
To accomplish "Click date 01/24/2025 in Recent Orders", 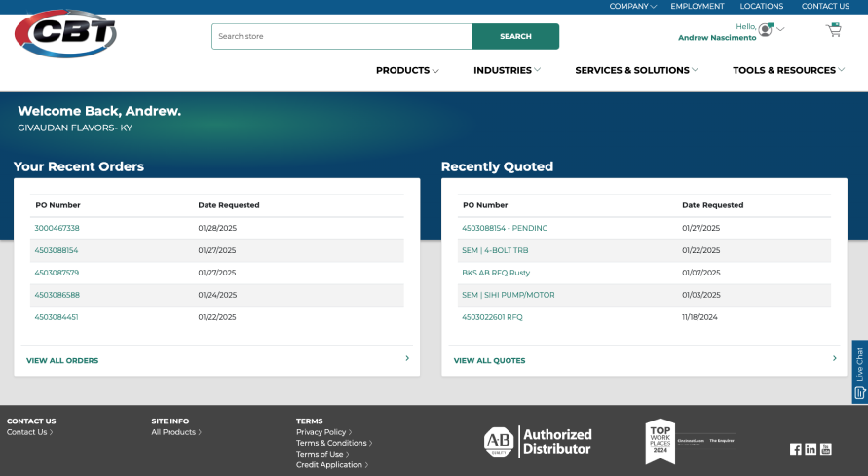I will click(217, 295).
